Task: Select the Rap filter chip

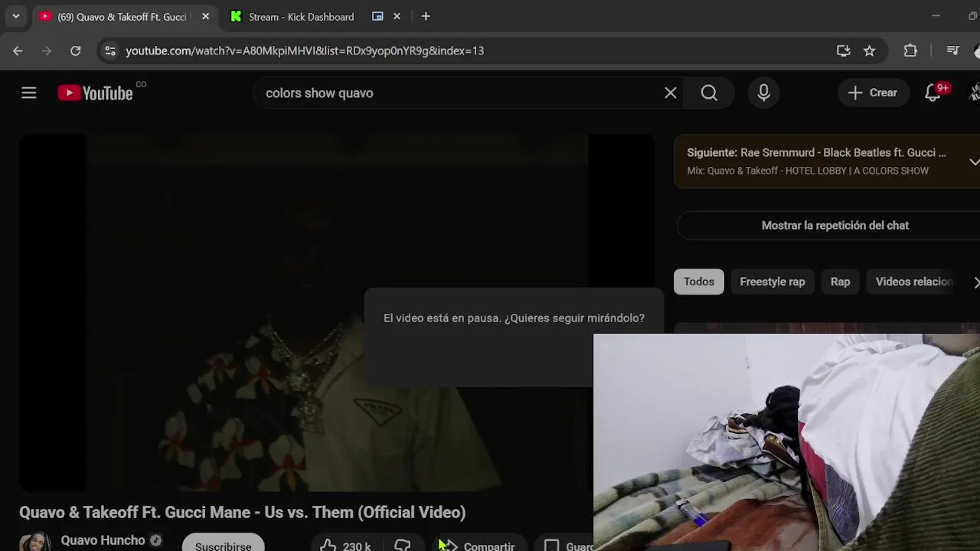Action: point(840,282)
